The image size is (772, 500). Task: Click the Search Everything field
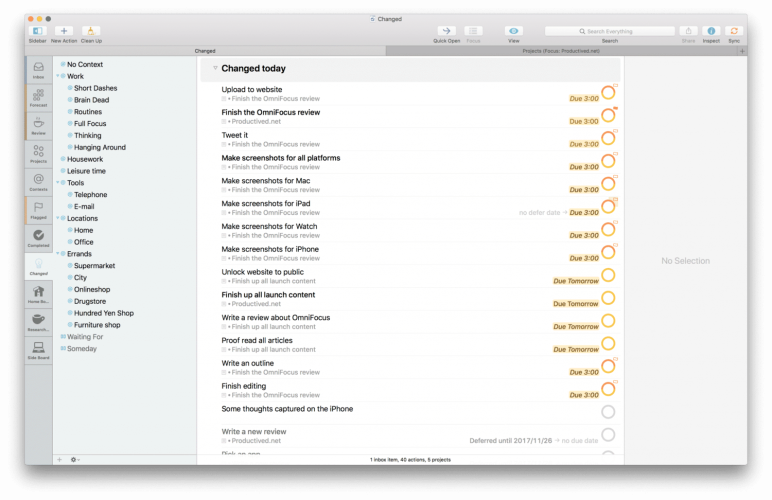pyautogui.click(x=610, y=31)
